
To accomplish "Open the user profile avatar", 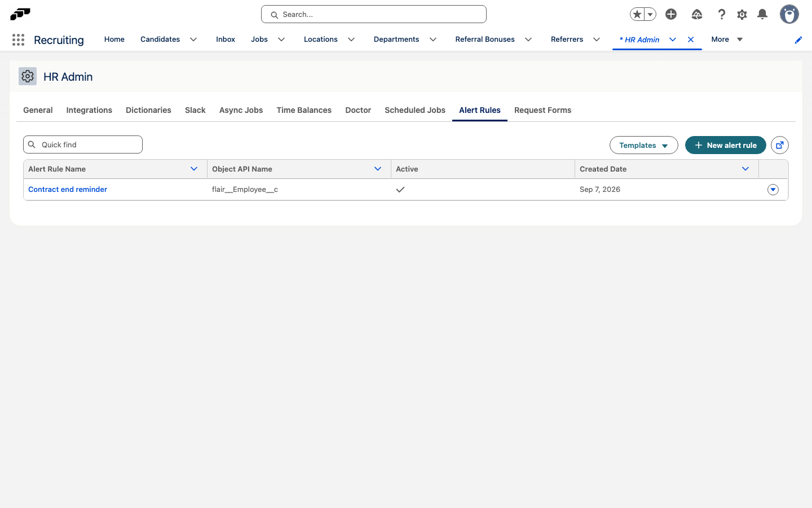I will pyautogui.click(x=789, y=14).
